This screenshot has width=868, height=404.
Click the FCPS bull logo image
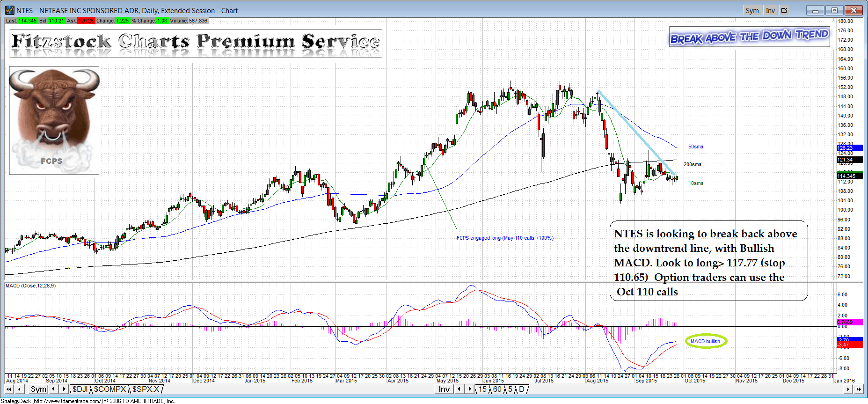coord(54,120)
